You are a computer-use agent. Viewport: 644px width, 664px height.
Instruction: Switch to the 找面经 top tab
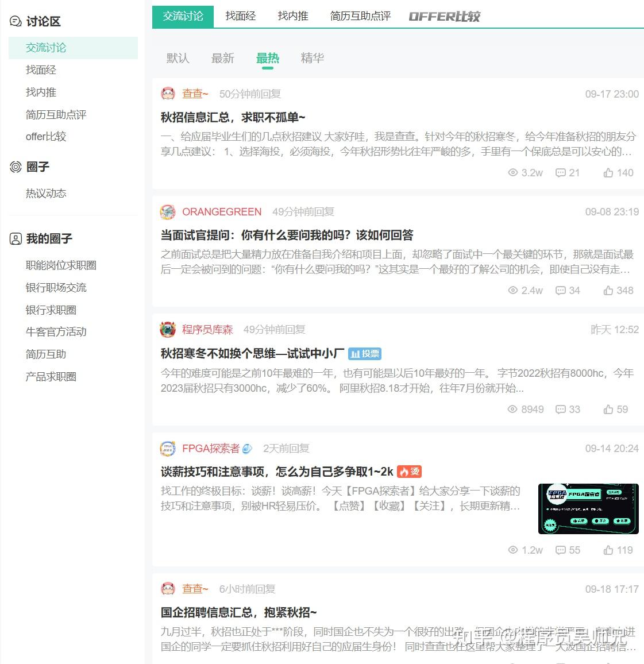[241, 17]
